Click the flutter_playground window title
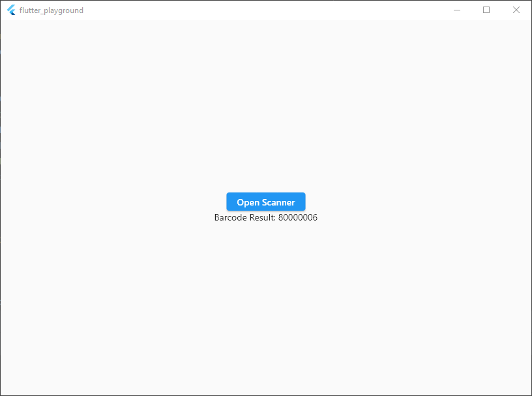The image size is (532, 396). click(52, 10)
